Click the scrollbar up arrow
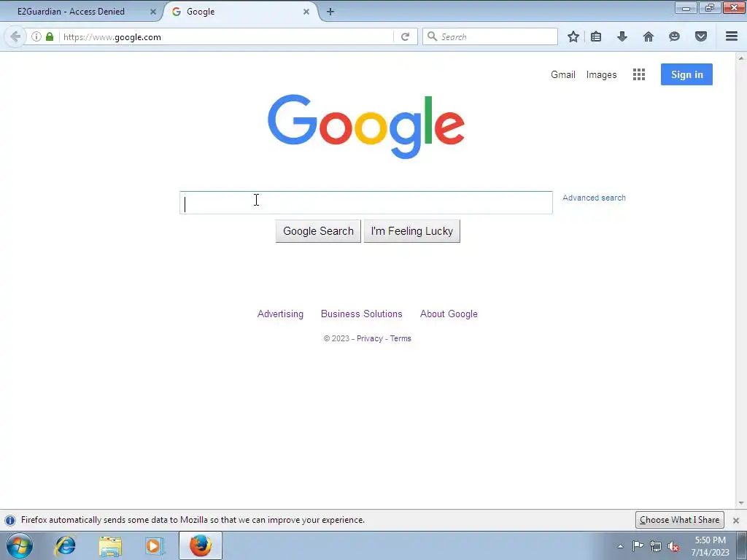Image resolution: width=747 pixels, height=560 pixels. coord(741,58)
